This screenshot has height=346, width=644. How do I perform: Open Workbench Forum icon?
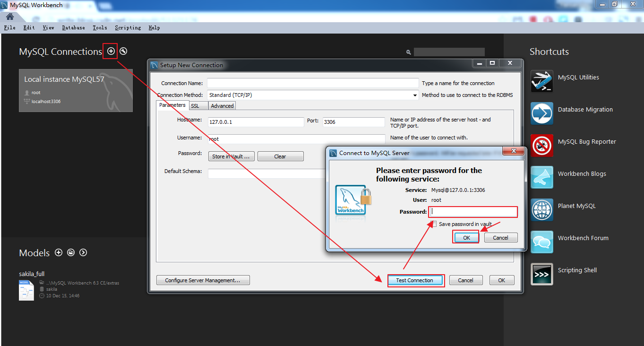(541, 242)
